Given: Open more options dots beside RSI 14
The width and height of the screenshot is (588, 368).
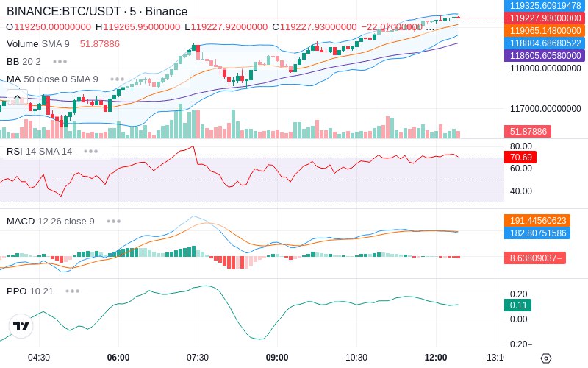Looking at the screenshot, I should (x=90, y=152).
